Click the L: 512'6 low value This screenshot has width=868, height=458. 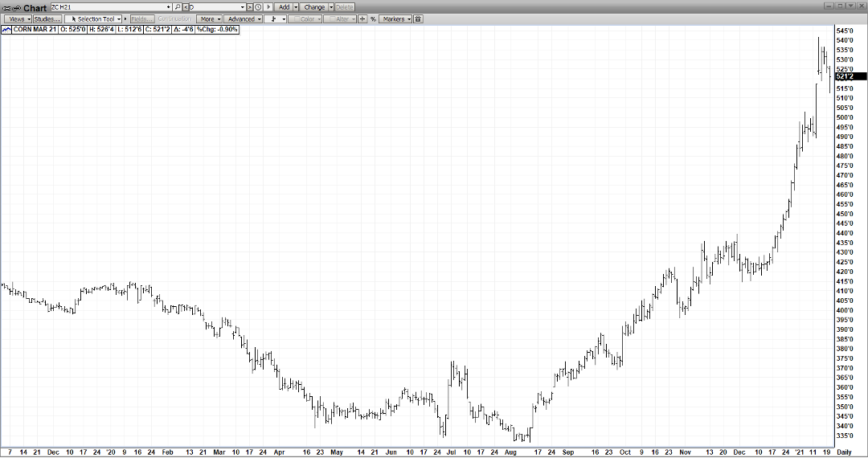pyautogui.click(x=129, y=29)
